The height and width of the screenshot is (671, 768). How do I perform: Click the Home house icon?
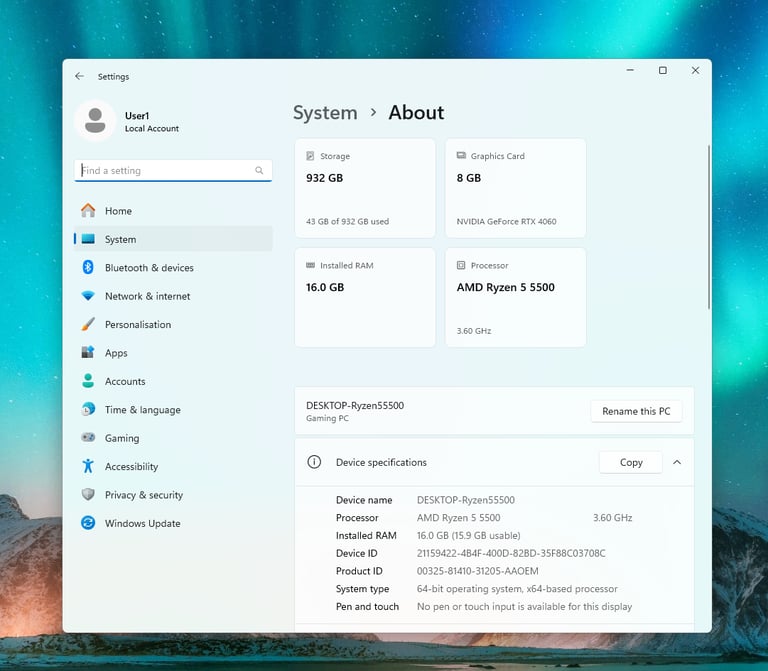(88, 211)
